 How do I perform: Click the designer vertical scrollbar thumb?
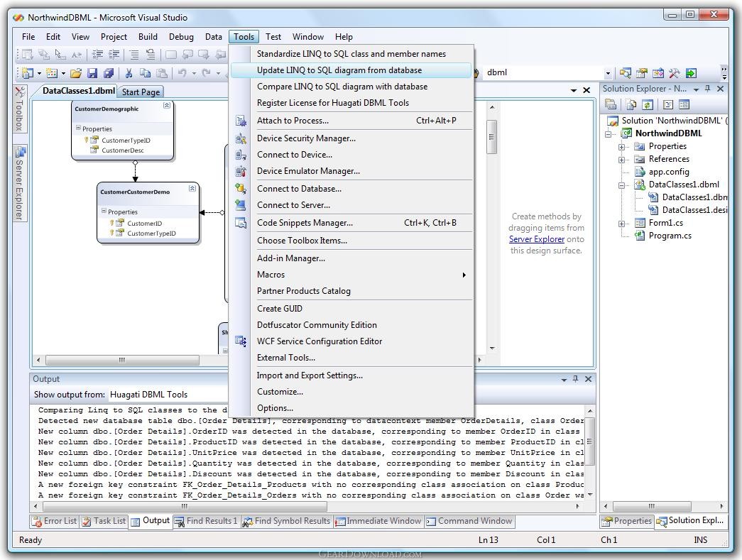click(x=491, y=137)
